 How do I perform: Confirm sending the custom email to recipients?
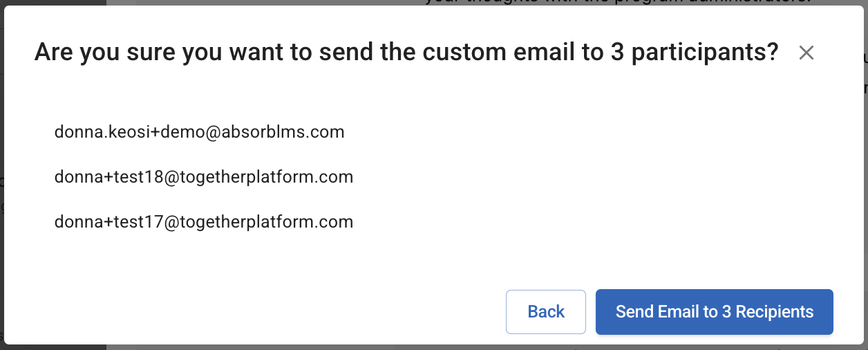click(714, 312)
